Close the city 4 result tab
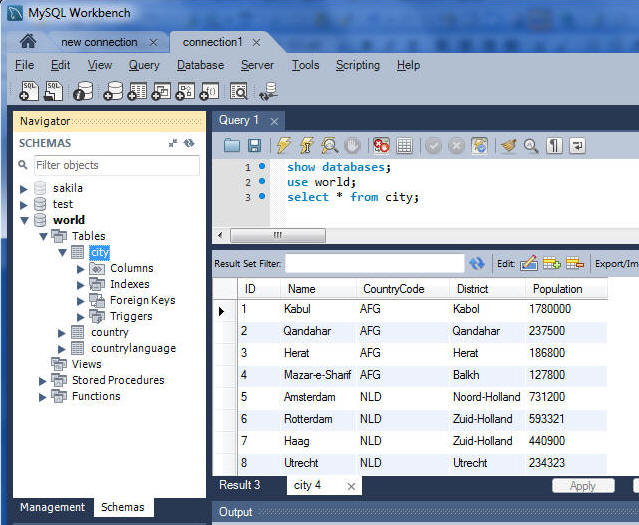 tap(351, 486)
